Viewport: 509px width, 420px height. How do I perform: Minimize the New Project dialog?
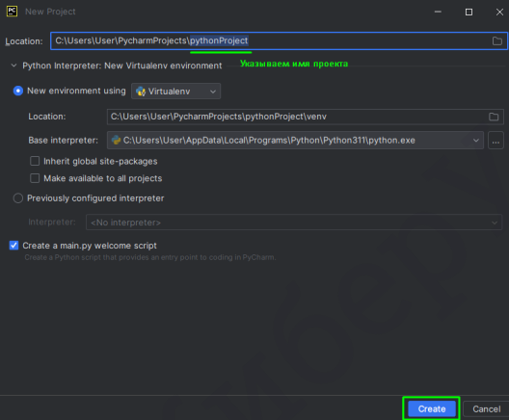[x=438, y=12]
